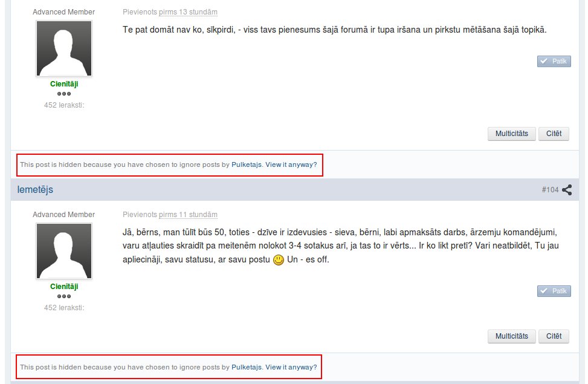This screenshot has width=588, height=384.
Task: Like the post added 13 hours ago with Patīk
Action: tap(554, 61)
